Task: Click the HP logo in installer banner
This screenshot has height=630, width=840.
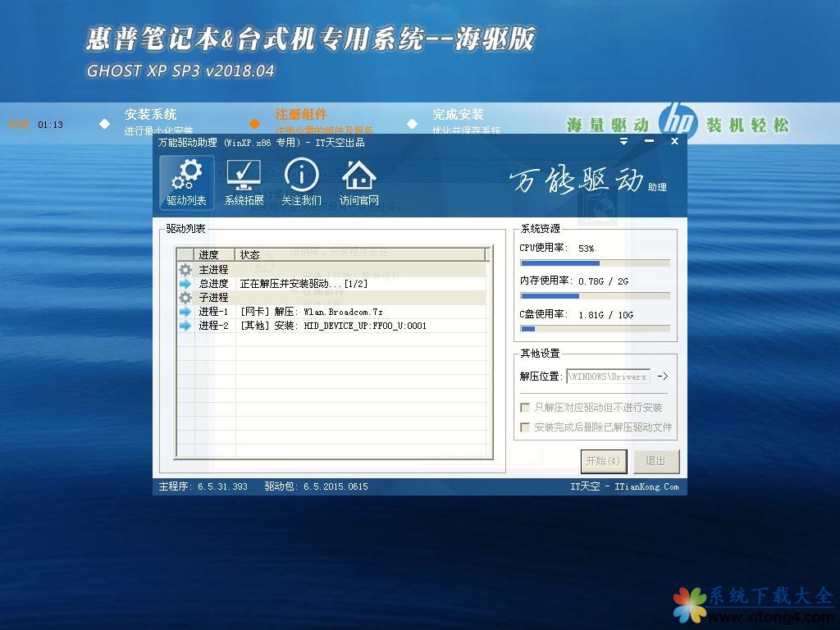Action: [x=678, y=121]
